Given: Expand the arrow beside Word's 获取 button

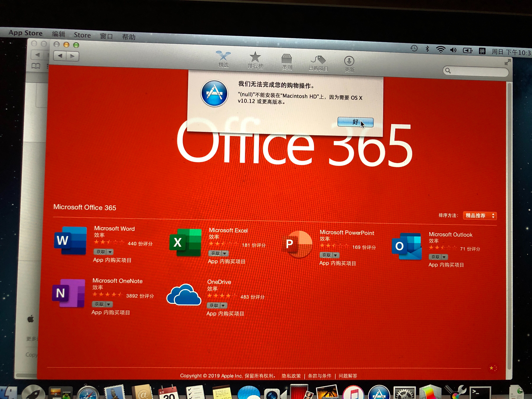Looking at the screenshot, I should [110, 252].
